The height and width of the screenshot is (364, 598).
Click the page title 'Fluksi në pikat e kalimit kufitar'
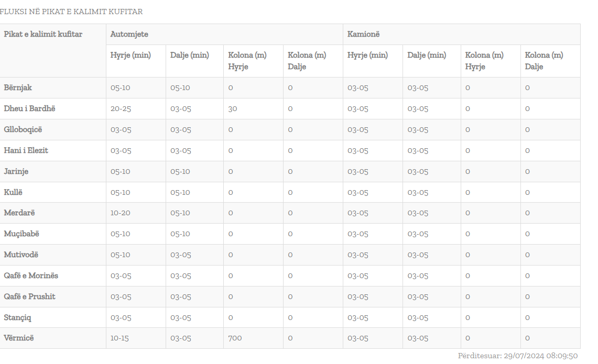point(71,12)
